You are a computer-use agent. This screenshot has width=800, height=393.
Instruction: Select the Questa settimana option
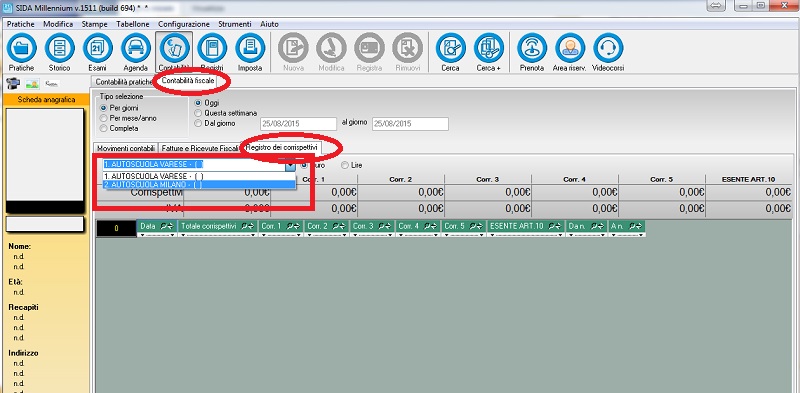click(x=198, y=113)
